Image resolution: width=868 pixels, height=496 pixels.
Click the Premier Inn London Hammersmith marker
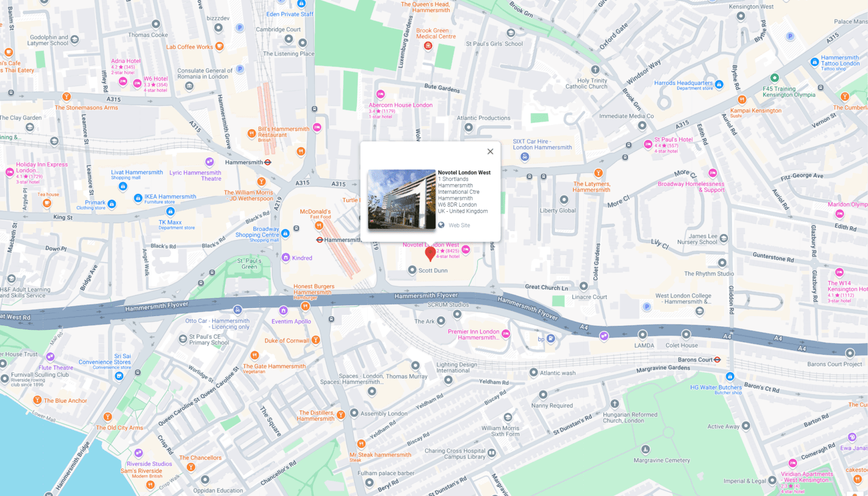point(506,334)
